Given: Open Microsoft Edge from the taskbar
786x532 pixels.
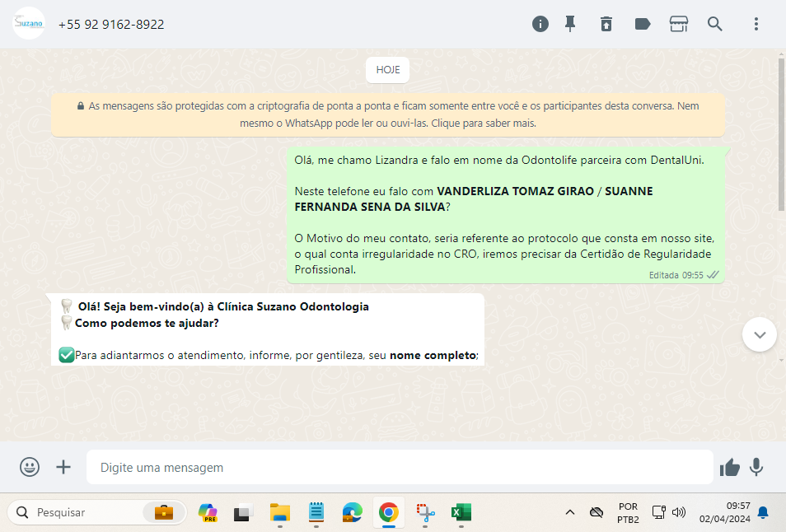Looking at the screenshot, I should pos(352,512).
